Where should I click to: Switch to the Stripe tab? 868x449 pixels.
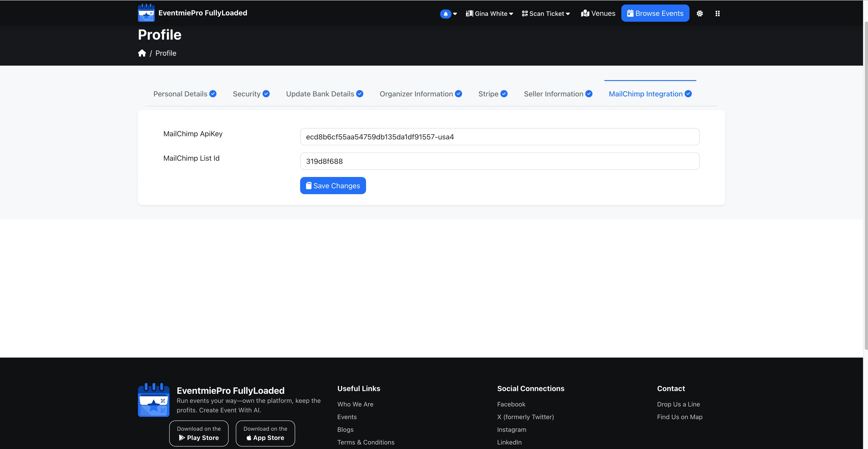(493, 94)
